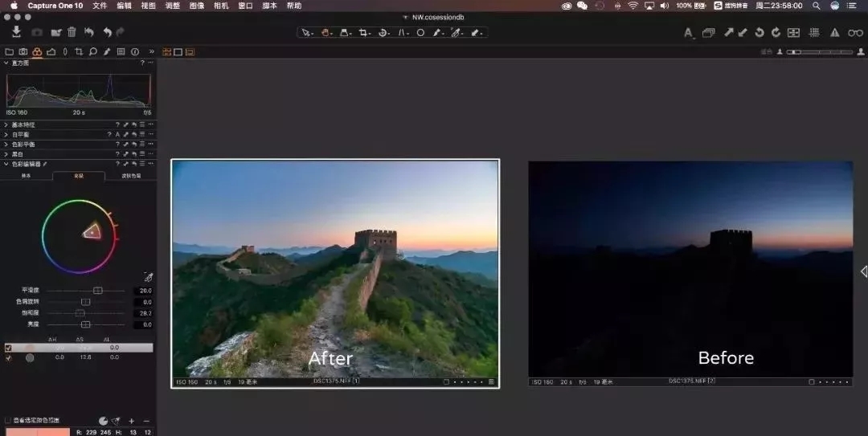
Task: Select the Crop cursor tool in center toolbar
Action: click(x=364, y=33)
